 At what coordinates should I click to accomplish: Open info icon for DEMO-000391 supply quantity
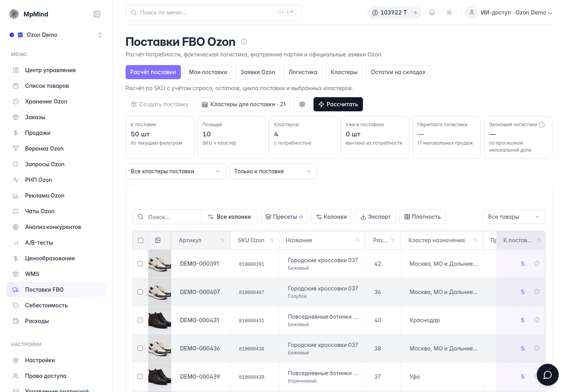(537, 263)
